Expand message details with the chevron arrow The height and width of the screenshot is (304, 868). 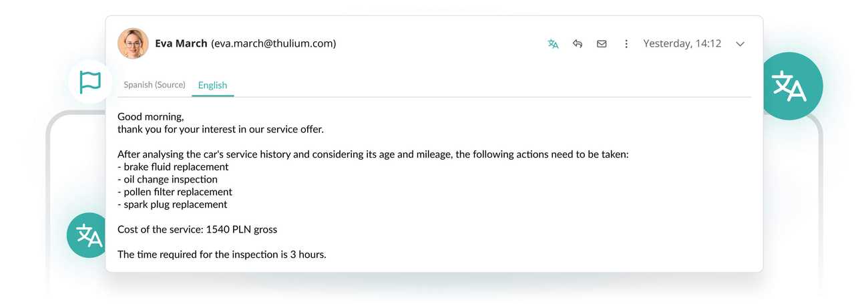coord(740,44)
